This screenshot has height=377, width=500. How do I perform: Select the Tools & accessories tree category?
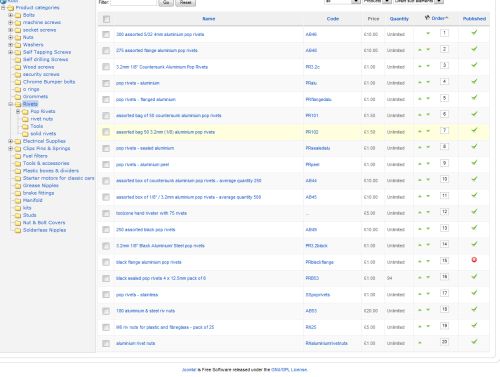pyautogui.click(x=46, y=163)
